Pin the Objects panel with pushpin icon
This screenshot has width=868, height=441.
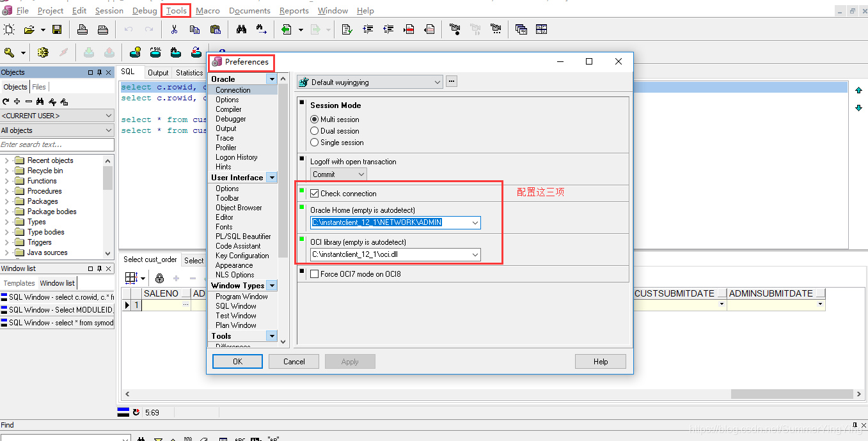point(99,72)
